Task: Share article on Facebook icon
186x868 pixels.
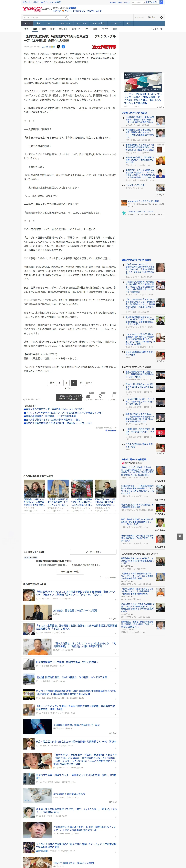Action: click(x=63, y=47)
